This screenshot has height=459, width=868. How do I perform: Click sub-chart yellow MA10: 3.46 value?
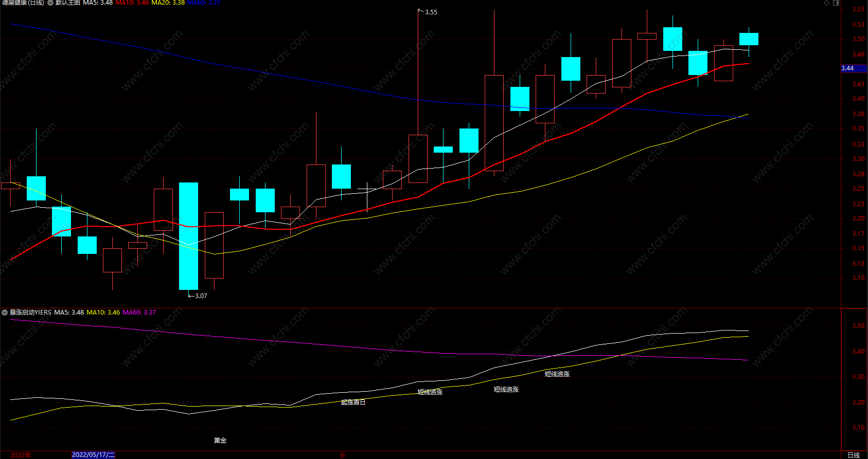[x=103, y=313]
